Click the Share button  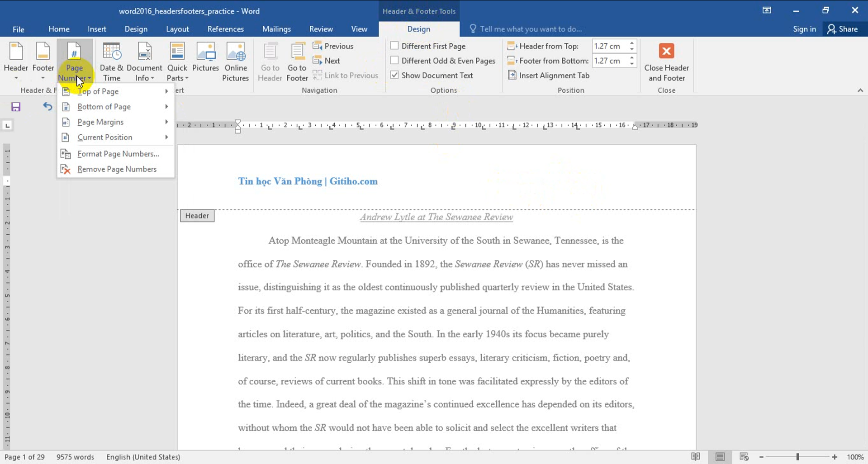843,29
